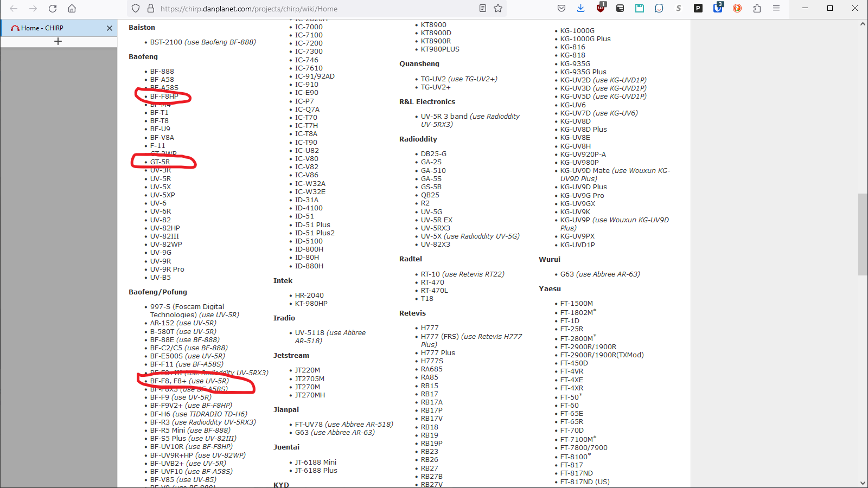Click the UV-9R Pro list entry
This screenshot has width=868, height=488.
(x=167, y=269)
